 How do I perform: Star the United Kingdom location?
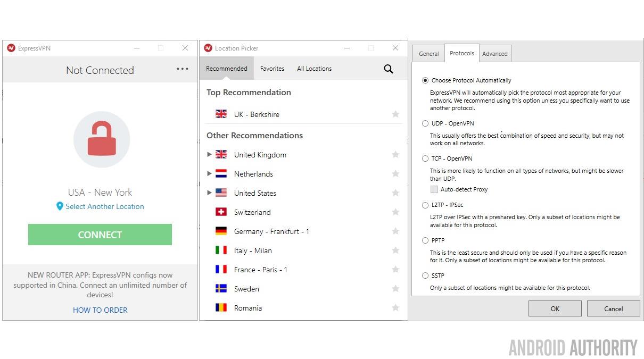coord(395,154)
